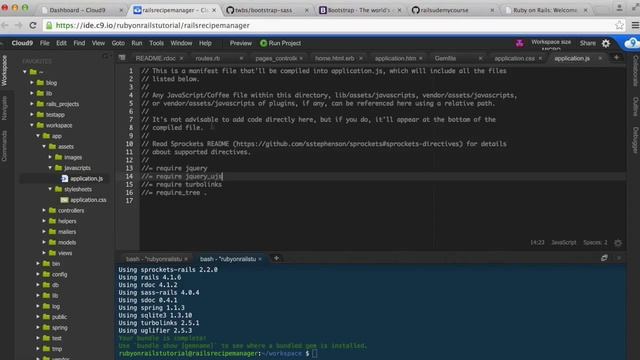This screenshot has height=360, width=640.
Task: Expand the blog folder
Action: tap(32, 82)
